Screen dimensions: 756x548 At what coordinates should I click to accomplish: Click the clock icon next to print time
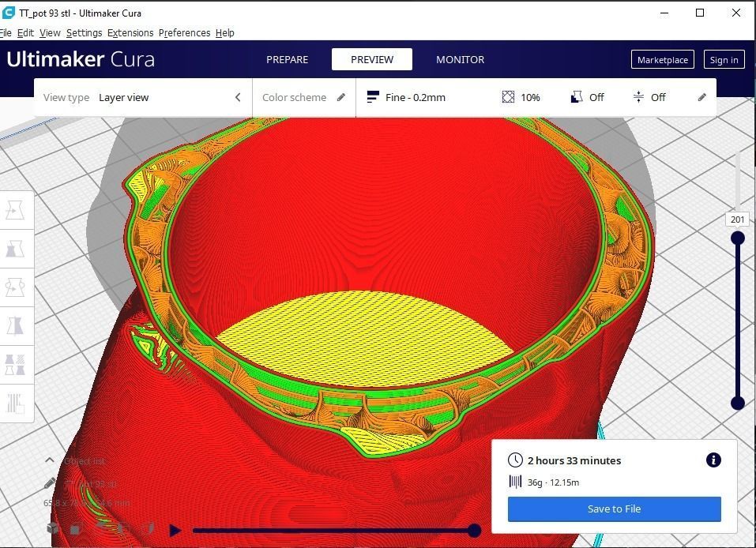point(515,460)
